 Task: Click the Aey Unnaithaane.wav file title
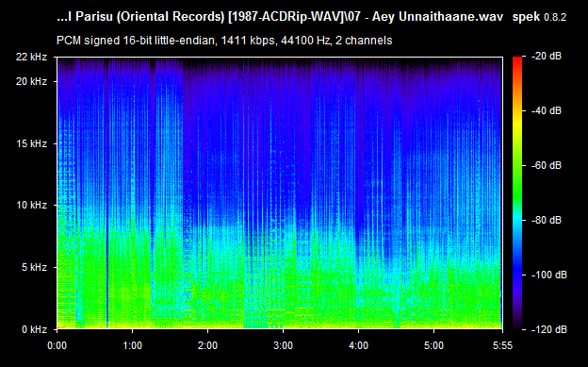(437, 17)
